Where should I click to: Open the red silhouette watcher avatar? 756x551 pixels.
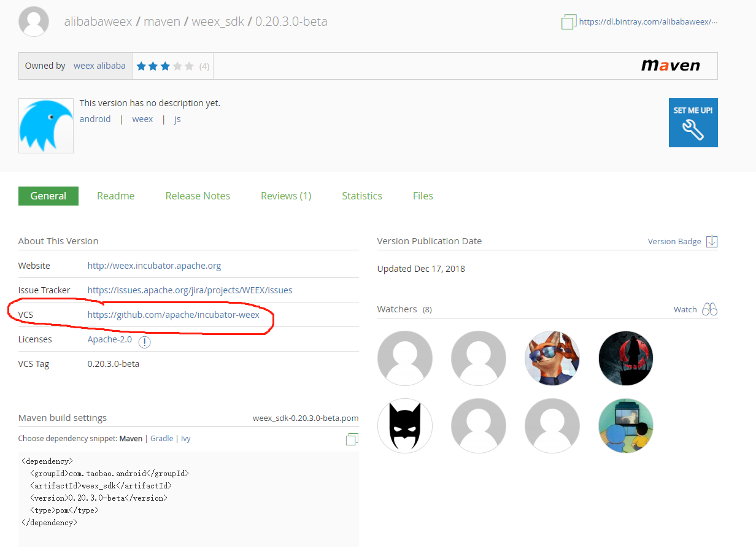tap(626, 358)
